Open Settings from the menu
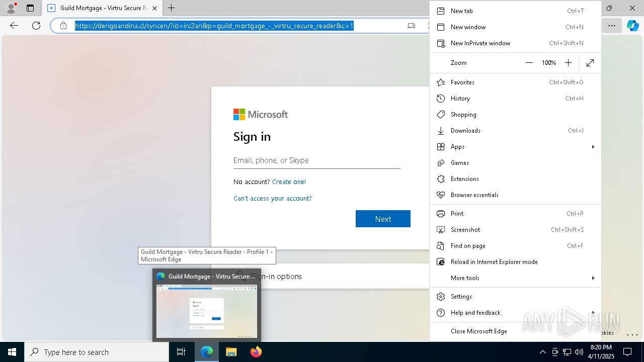Image resolution: width=644 pixels, height=362 pixels. (515, 297)
